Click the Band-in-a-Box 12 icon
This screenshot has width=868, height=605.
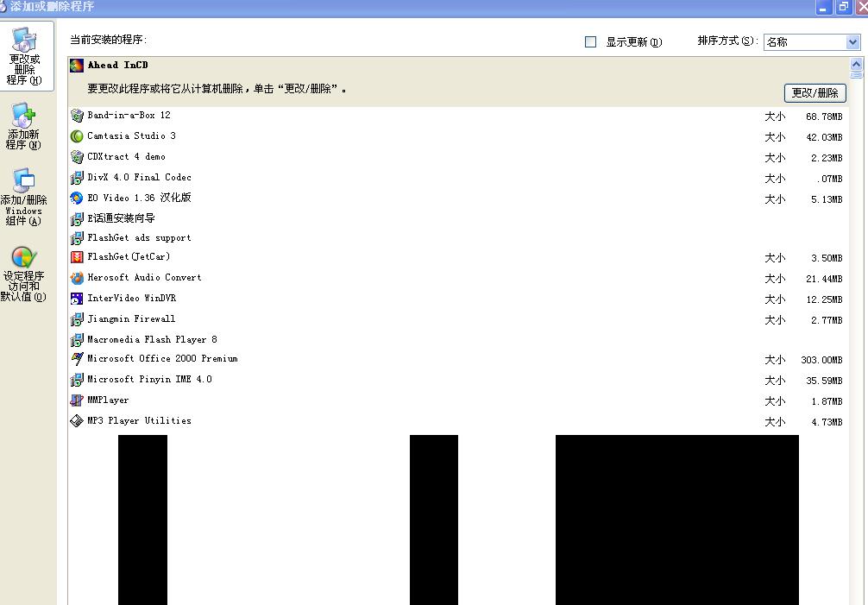77,116
